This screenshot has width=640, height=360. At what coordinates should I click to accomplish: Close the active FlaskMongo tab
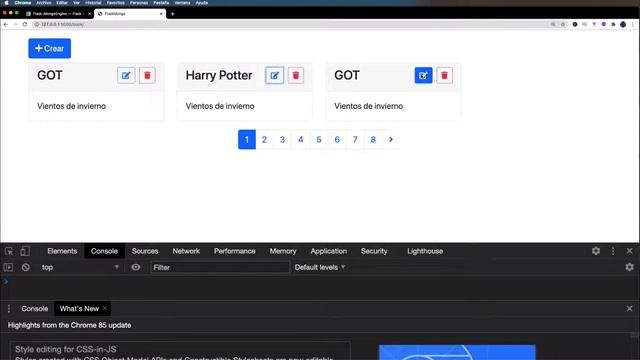coord(161,14)
